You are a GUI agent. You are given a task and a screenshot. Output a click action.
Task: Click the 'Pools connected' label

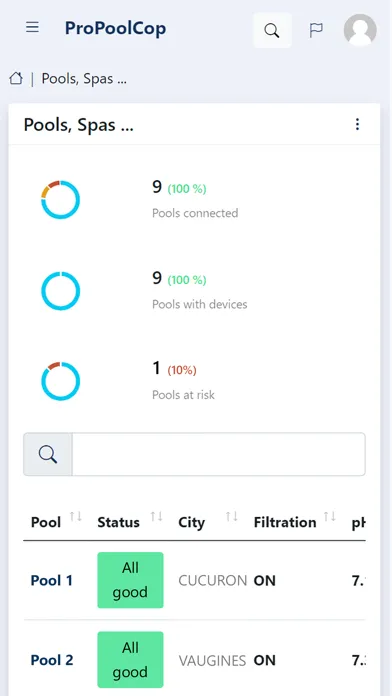point(195,213)
